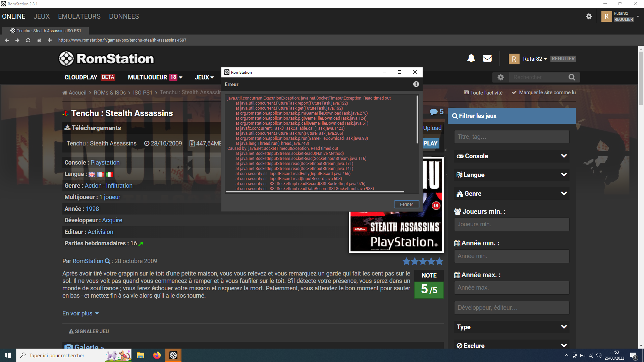644x362 pixels.
Task: Click the ROMs & ISOs breadcrumb
Action: pos(110,93)
